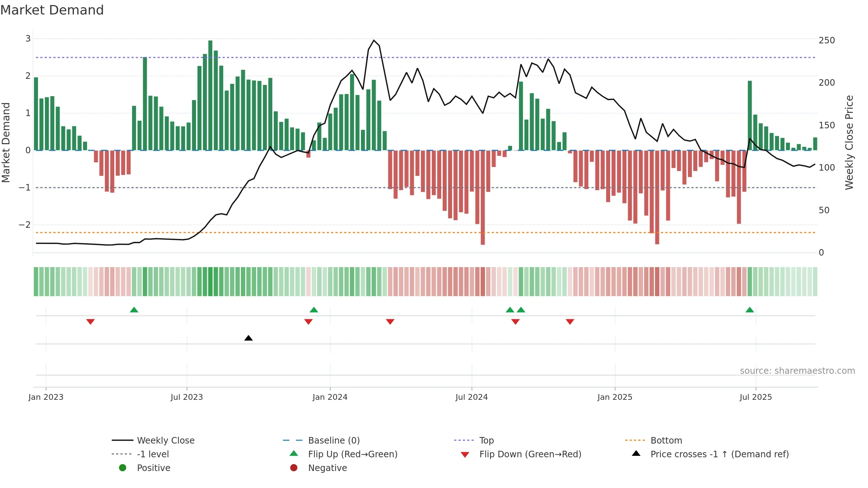
Task: Toggle the Baseline (0) legend entry
Action: pyautogui.click(x=321, y=440)
